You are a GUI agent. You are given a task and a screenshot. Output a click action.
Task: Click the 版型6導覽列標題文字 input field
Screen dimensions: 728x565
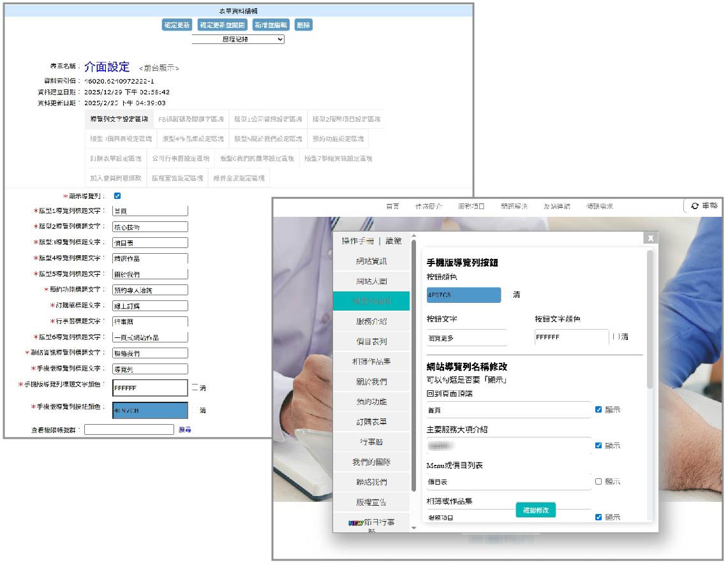tap(150, 337)
